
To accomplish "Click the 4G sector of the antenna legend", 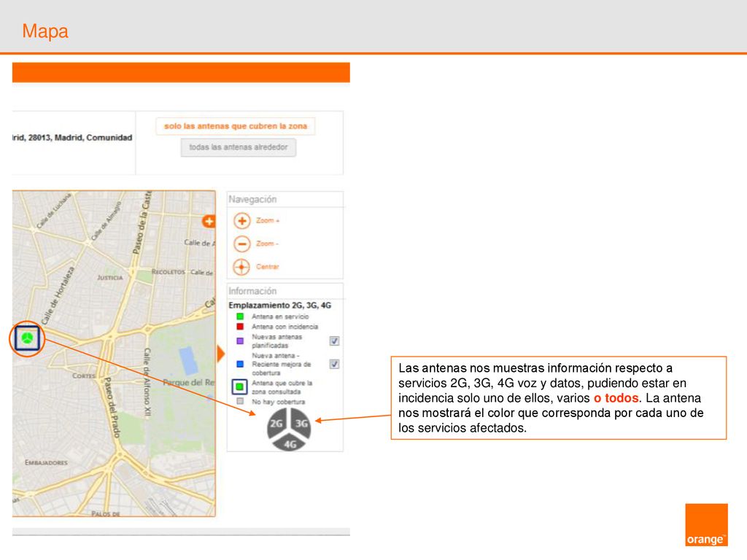I will point(289,443).
